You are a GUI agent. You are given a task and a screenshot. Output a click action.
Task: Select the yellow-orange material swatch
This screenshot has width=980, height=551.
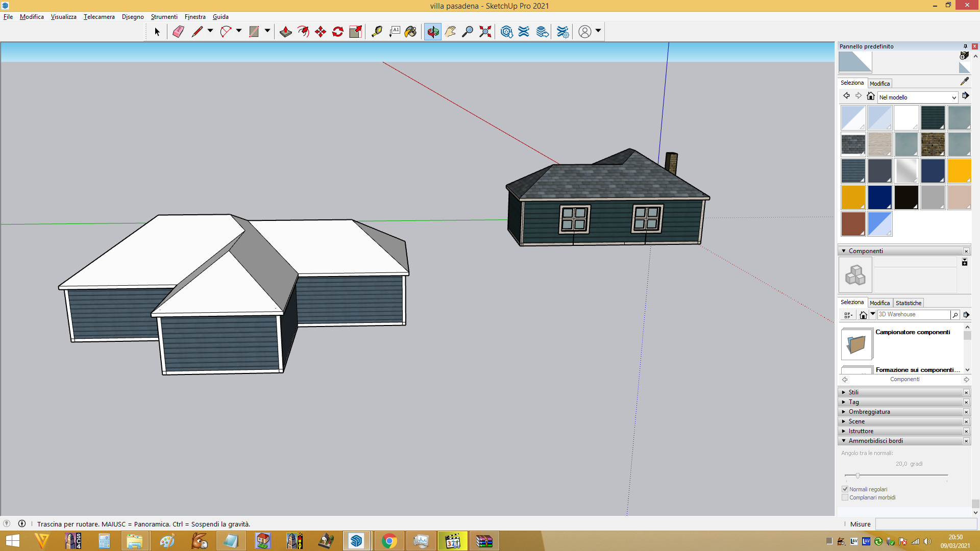point(959,171)
